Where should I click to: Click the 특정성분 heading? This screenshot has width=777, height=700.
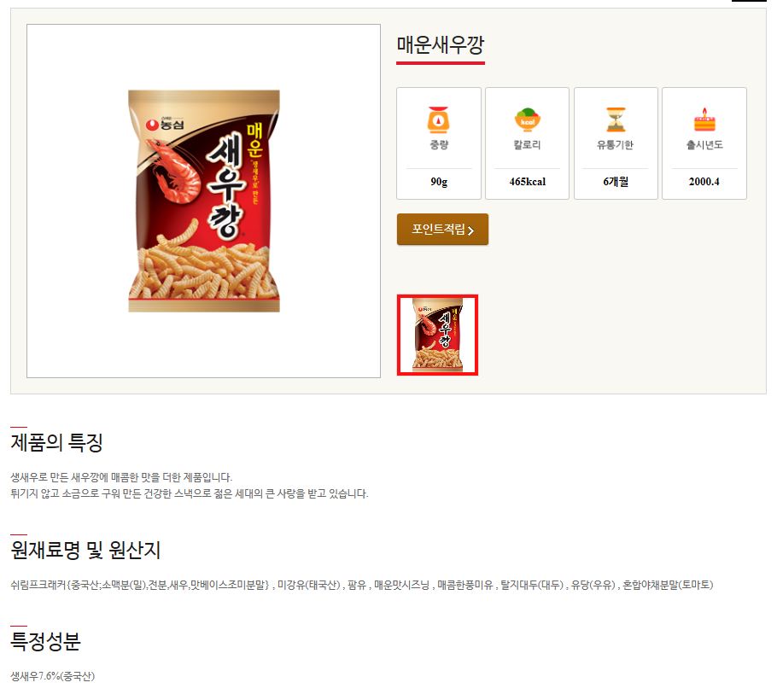pos(45,641)
